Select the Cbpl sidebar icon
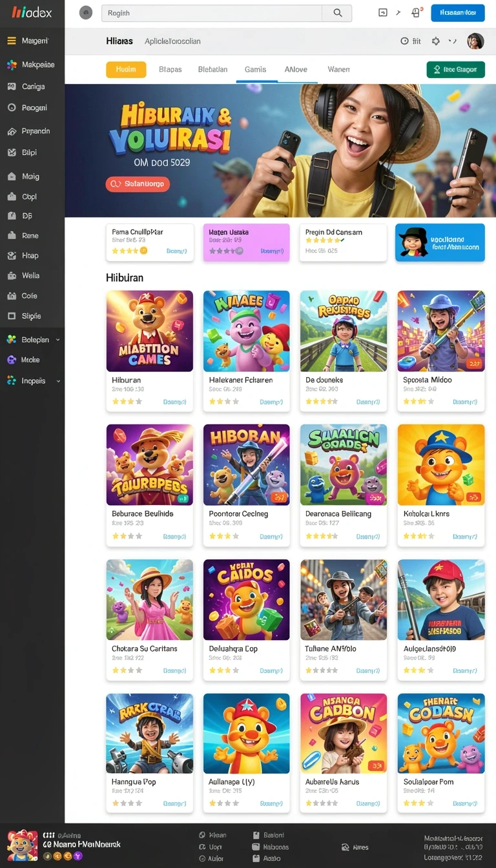The height and width of the screenshot is (868, 496). tap(11, 197)
